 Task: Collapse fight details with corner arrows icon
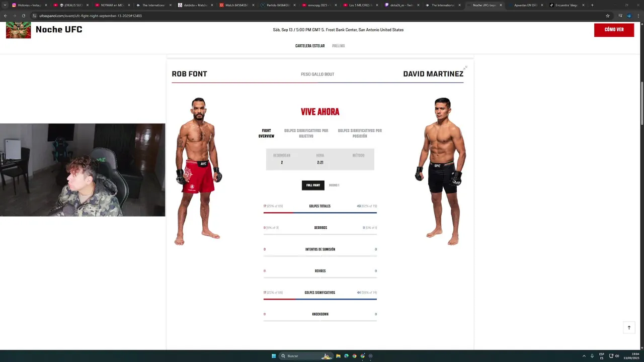465,67
